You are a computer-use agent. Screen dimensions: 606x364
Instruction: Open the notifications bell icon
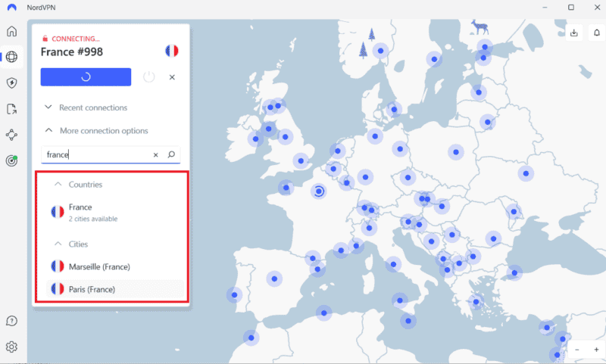[x=597, y=33]
